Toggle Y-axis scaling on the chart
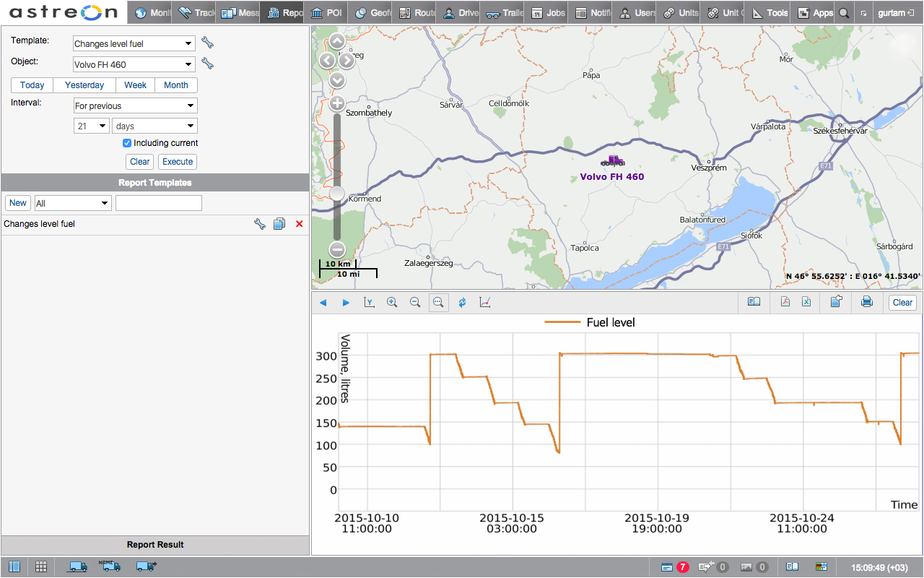This screenshot has height=578, width=924. (369, 303)
